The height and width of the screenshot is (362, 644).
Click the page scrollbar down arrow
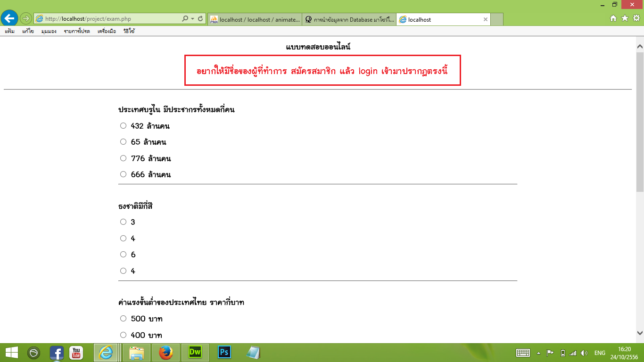(640, 332)
